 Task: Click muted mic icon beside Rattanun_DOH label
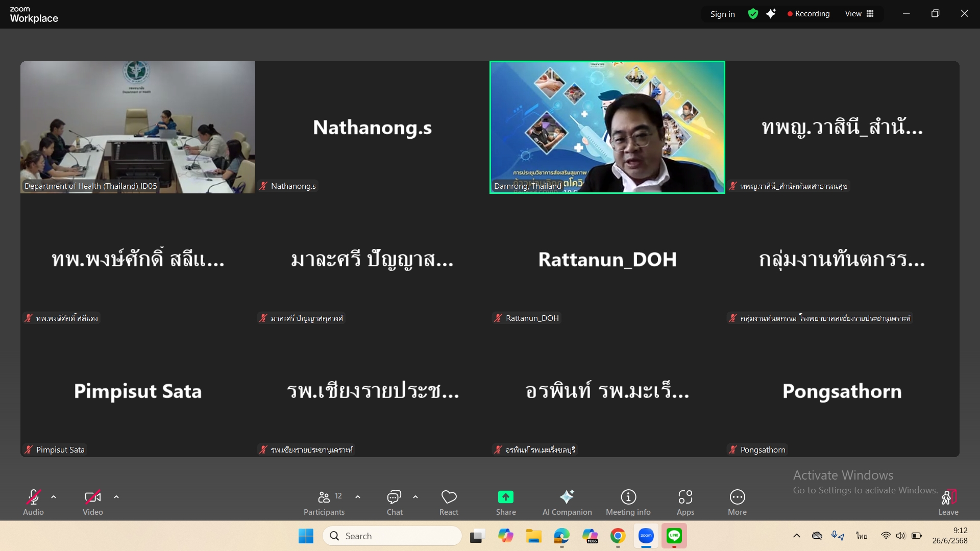coord(498,318)
